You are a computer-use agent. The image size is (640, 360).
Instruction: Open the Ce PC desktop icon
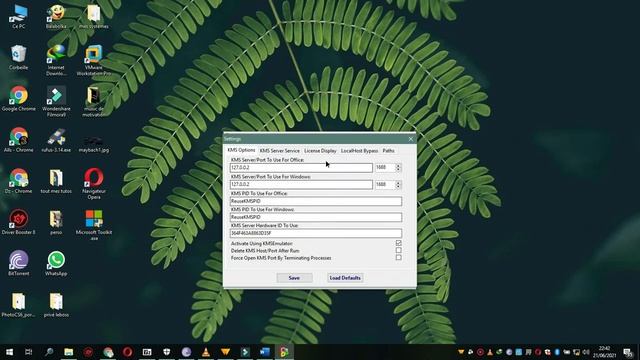[x=18, y=16]
